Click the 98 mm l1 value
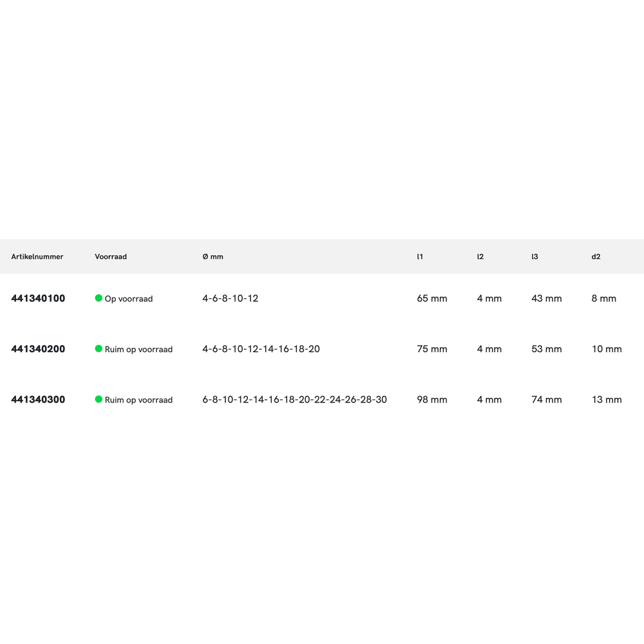Screen dimensions: 644x644 point(432,399)
